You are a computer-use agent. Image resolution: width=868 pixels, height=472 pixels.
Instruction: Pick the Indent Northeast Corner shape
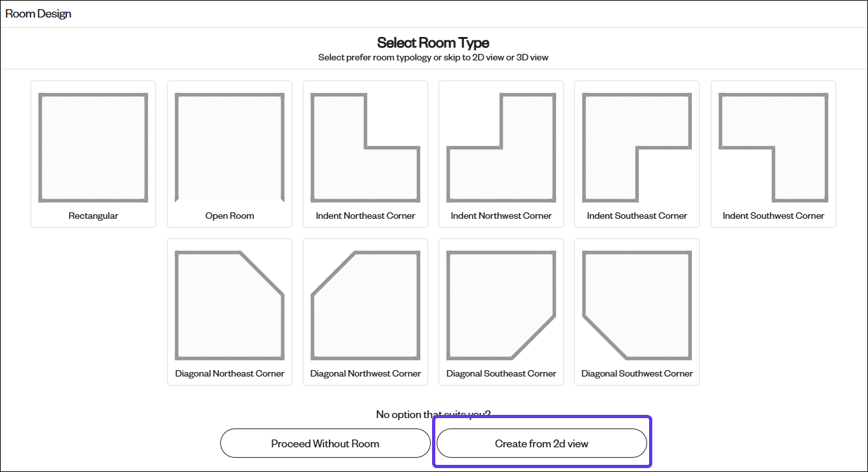click(x=365, y=147)
